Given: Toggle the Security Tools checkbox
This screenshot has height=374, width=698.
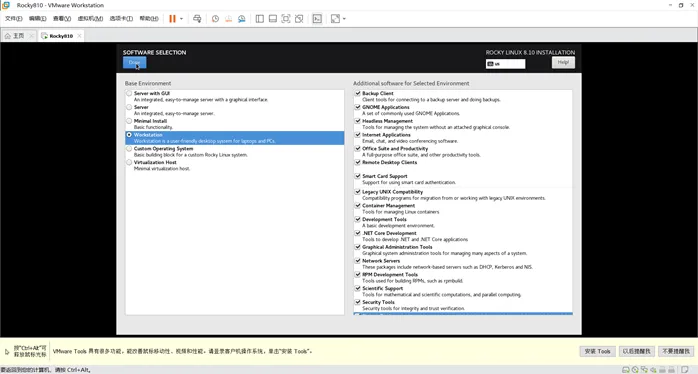Looking at the screenshot, I should [x=357, y=302].
